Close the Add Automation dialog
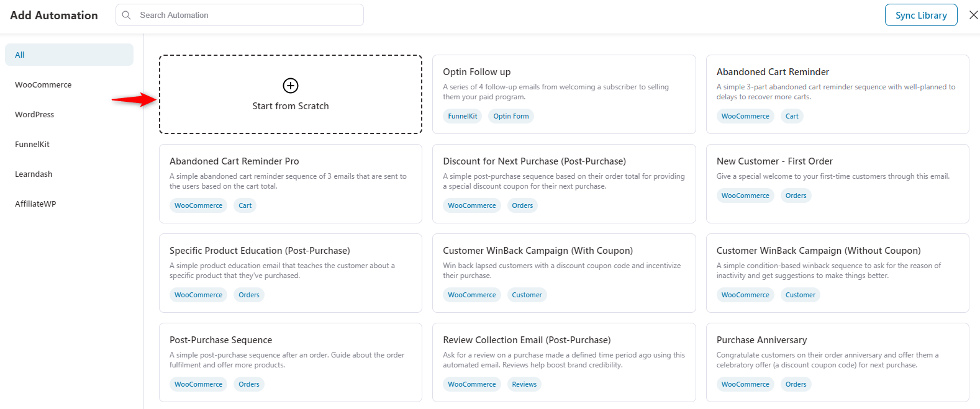The image size is (980, 409). tap(973, 15)
